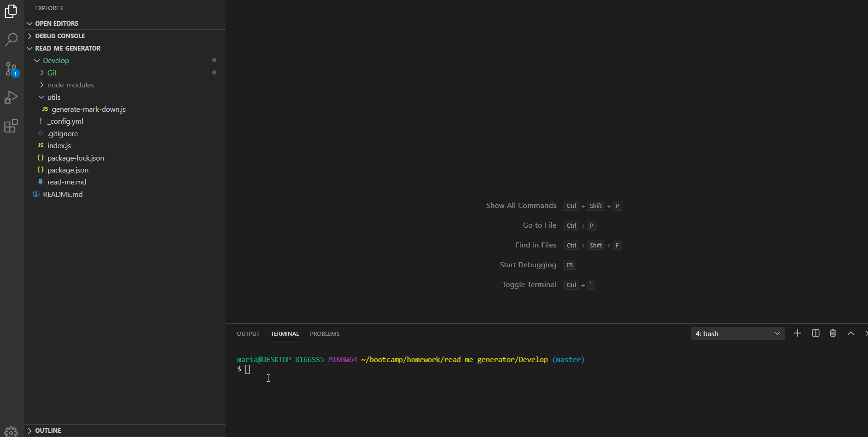Collapse the utils folder
Screen dimensions: 868x437
[125, 97]
